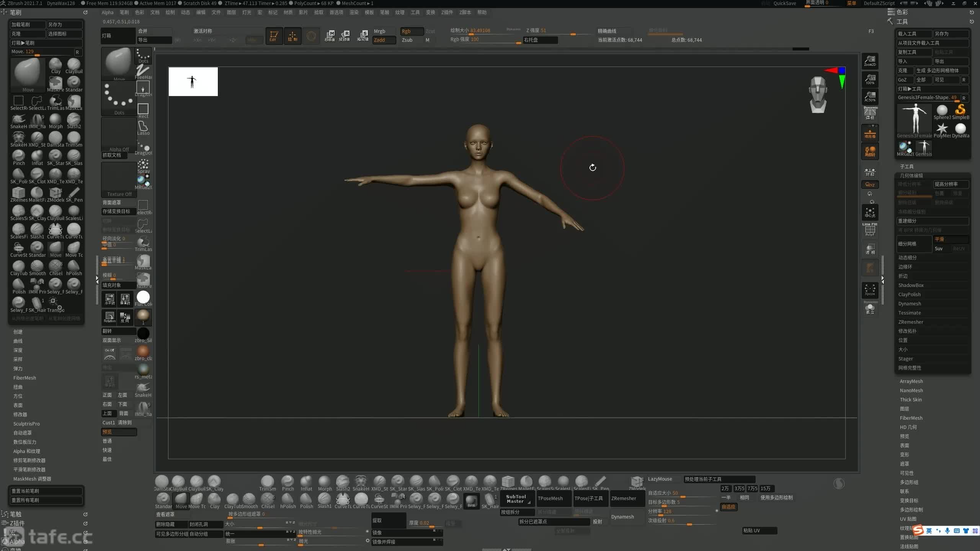Pick the Pinch brush in left palette
Image resolution: width=980 pixels, height=551 pixels.
coord(18,158)
